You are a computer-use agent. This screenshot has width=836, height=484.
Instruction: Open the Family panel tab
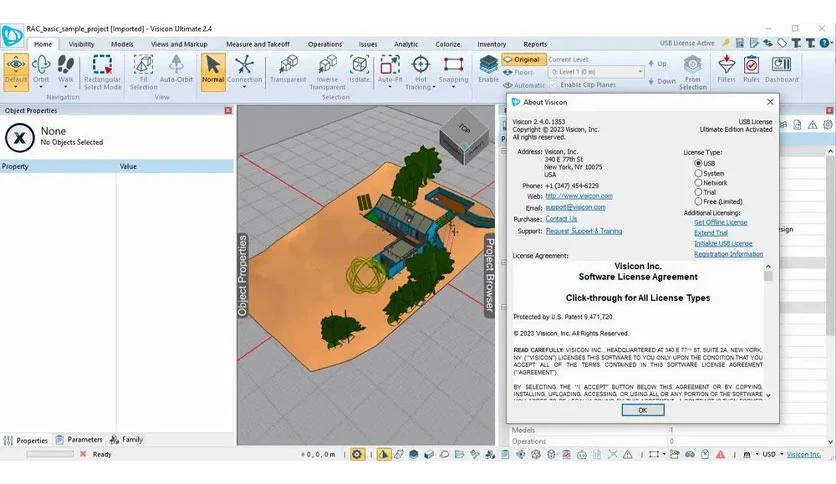point(126,440)
